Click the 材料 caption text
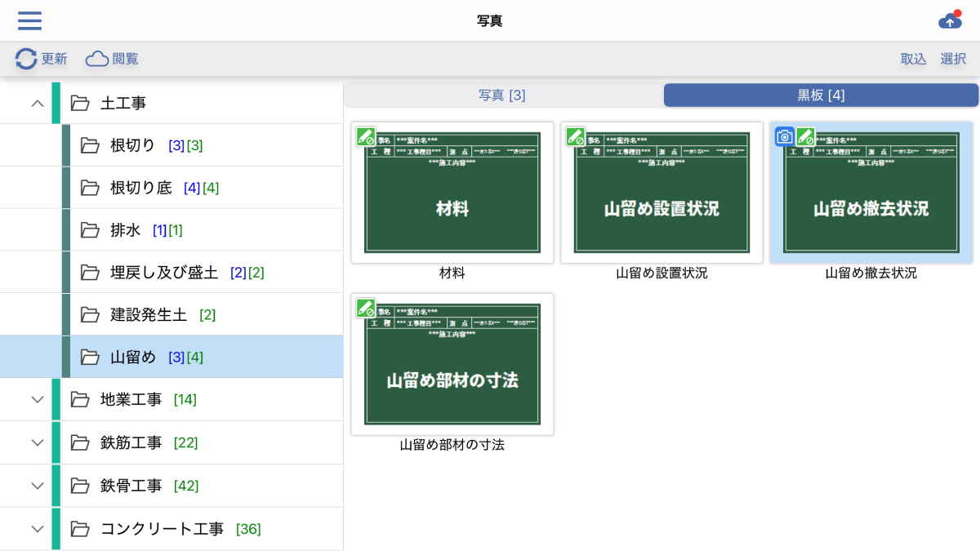The image size is (980, 551). point(452,273)
